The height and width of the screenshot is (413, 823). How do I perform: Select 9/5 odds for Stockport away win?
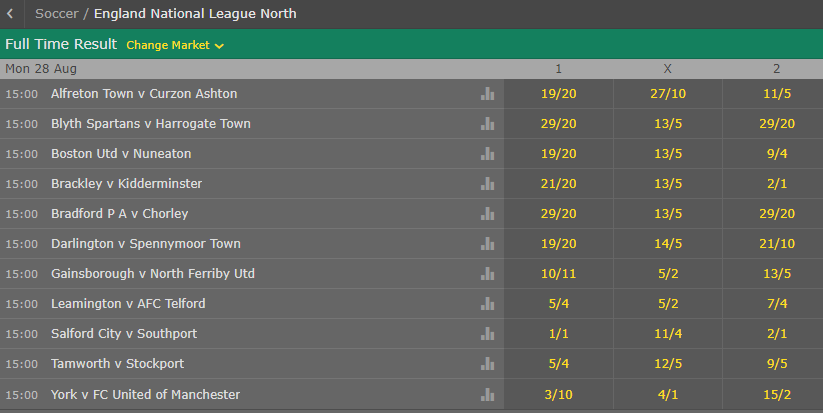(777, 364)
